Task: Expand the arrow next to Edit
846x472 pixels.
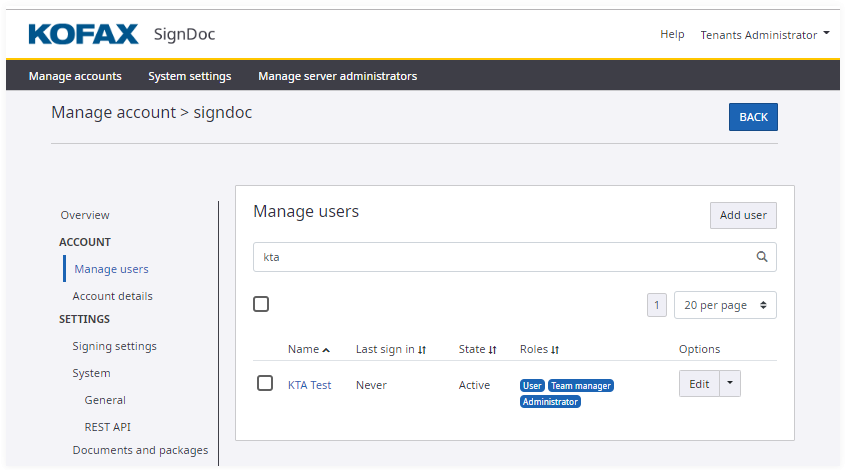Action: [x=729, y=384]
